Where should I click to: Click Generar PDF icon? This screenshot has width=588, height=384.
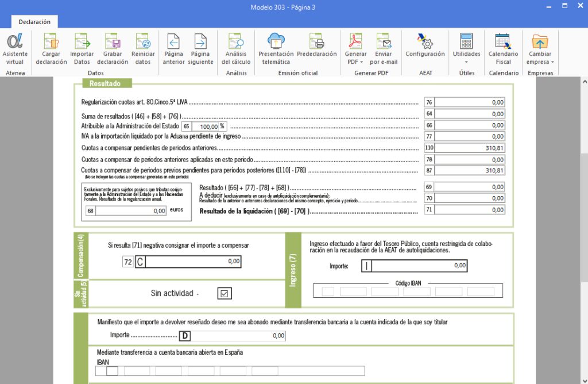[355, 41]
